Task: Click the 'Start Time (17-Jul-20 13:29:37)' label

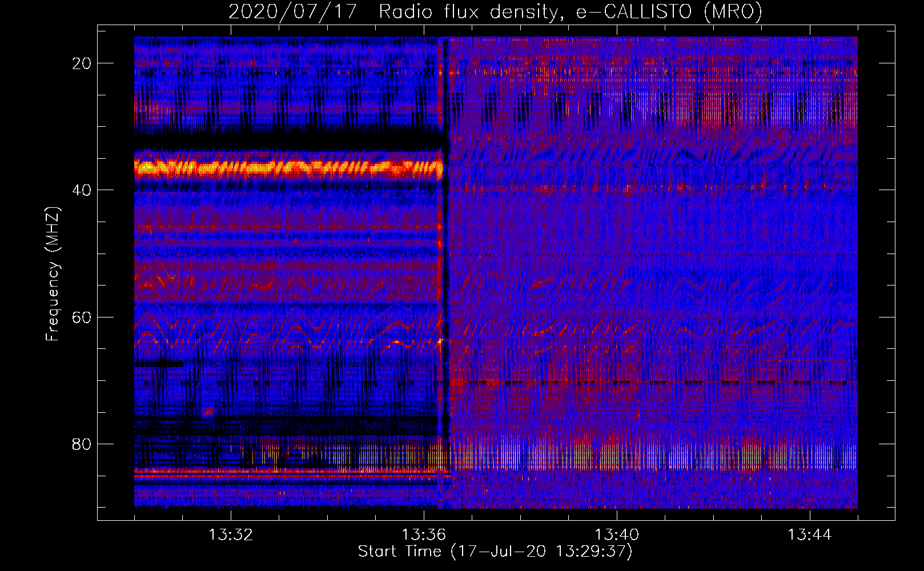Action: click(495, 552)
